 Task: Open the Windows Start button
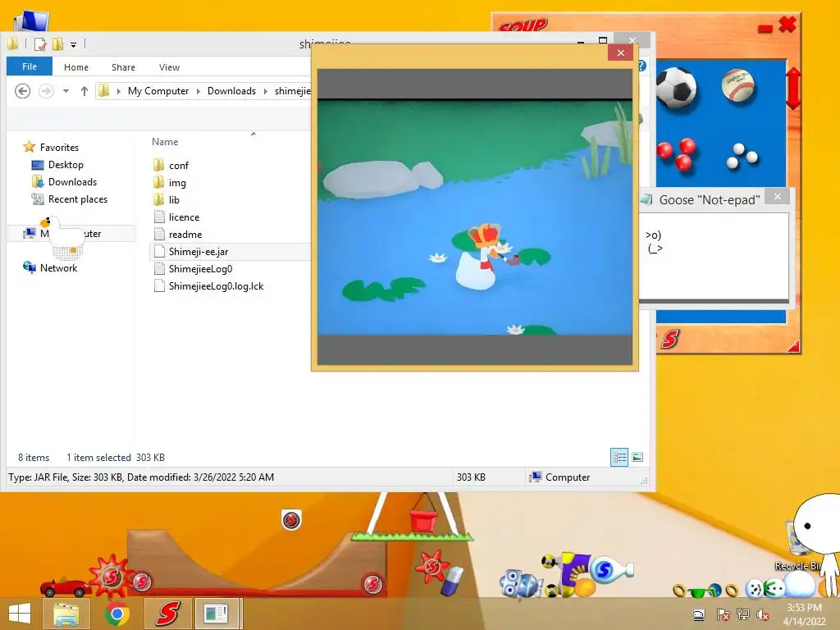point(19,614)
